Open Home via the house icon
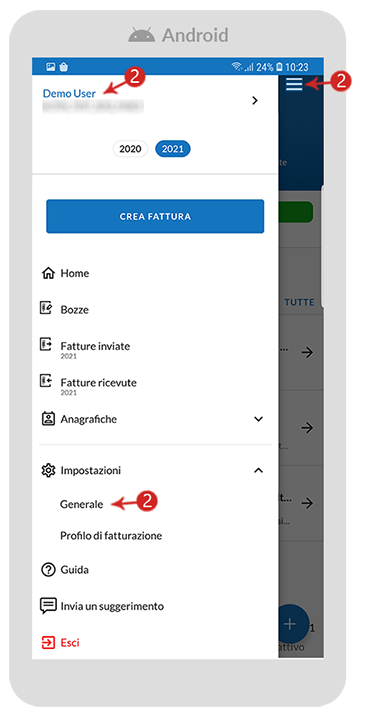Screen dimensions: 370x716 48,274
